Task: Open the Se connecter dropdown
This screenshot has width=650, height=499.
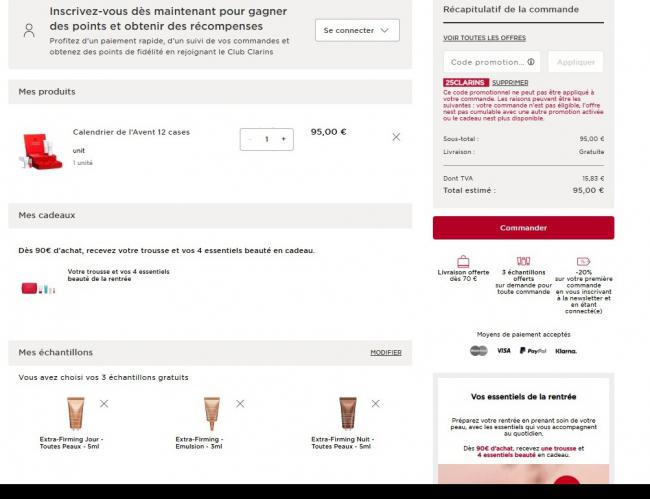Action: point(357,30)
